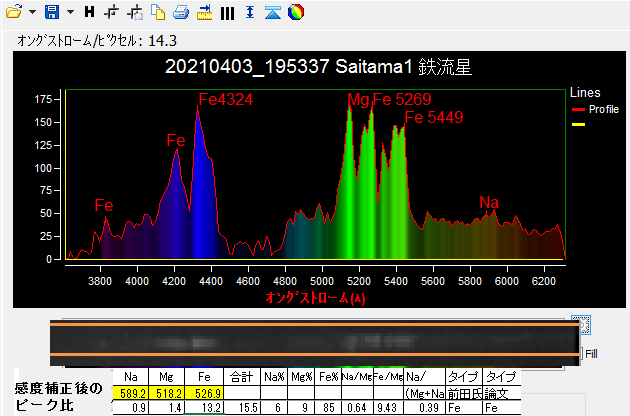Click the 感度補正後の ピーク比 caption
This screenshot has height=416, width=630.
[x=58, y=396]
